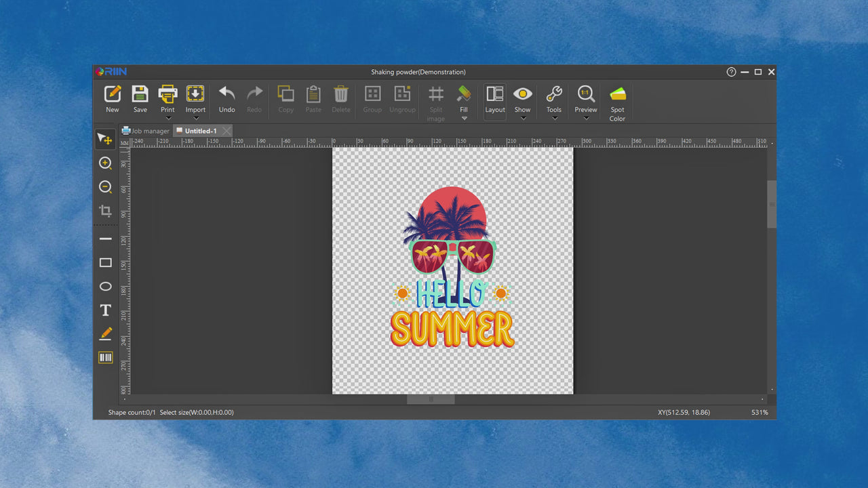
Task: Select the move/selection arrow tool
Action: (105, 139)
